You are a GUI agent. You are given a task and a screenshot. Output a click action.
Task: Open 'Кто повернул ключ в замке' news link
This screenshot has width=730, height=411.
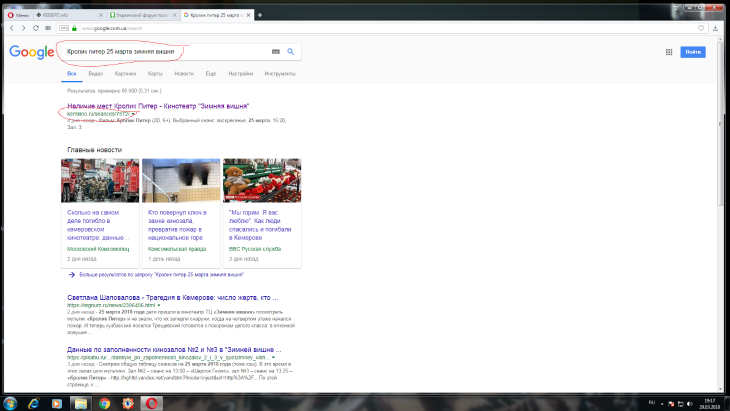point(177,225)
